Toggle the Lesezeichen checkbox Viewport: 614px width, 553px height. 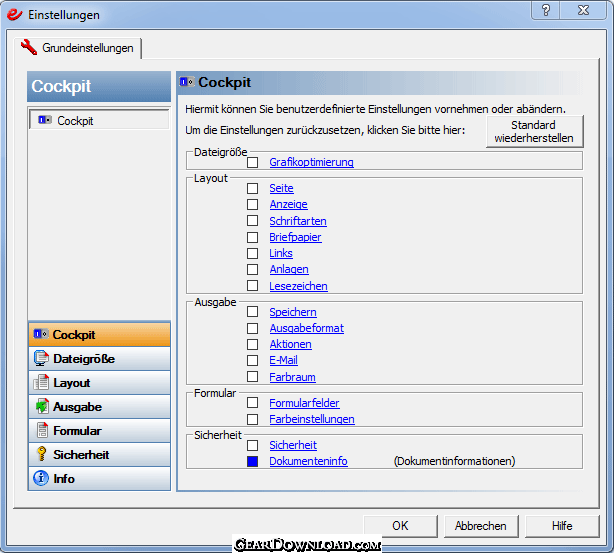coord(253,286)
